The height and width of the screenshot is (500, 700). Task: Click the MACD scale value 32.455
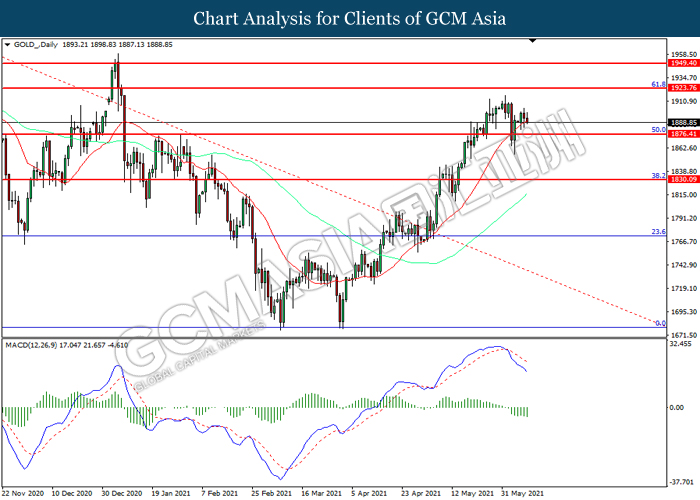pos(681,344)
